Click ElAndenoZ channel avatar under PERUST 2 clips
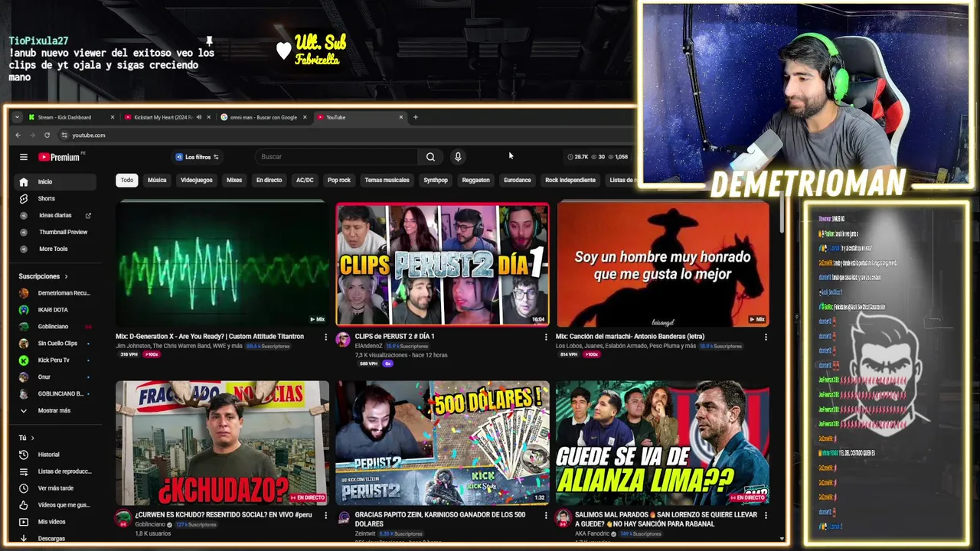The image size is (980, 551). click(343, 339)
